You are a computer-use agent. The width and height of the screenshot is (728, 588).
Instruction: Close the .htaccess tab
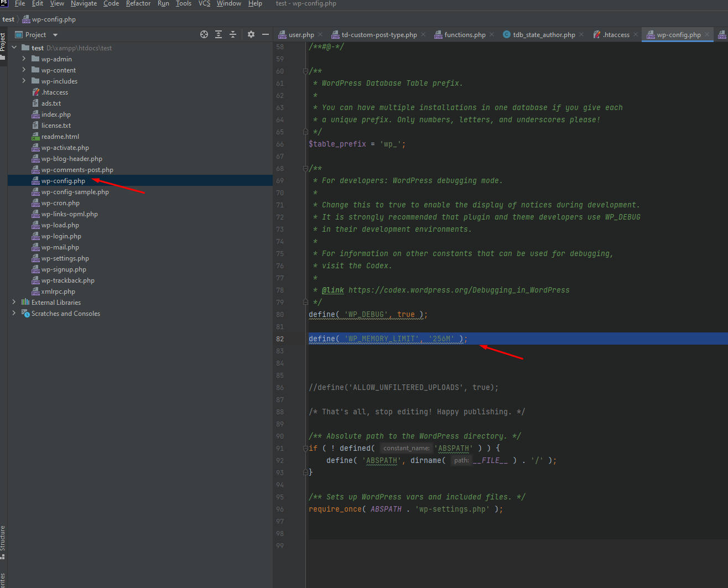point(636,34)
